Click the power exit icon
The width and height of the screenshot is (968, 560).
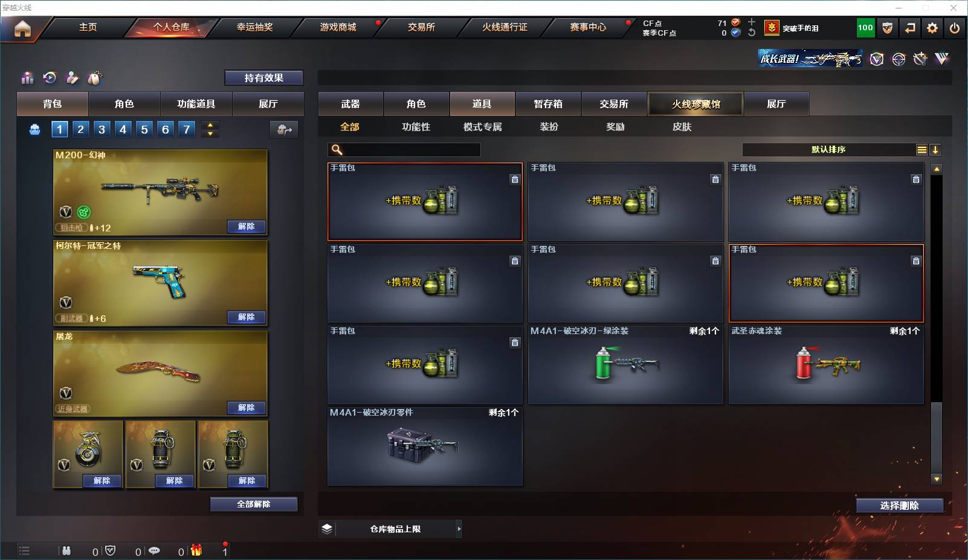coord(955,28)
